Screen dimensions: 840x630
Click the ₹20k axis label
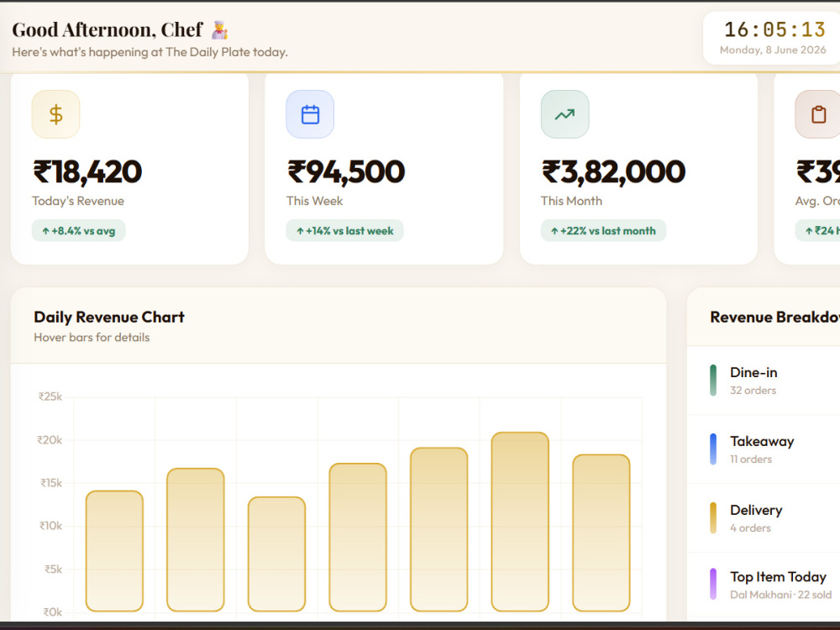pos(50,440)
